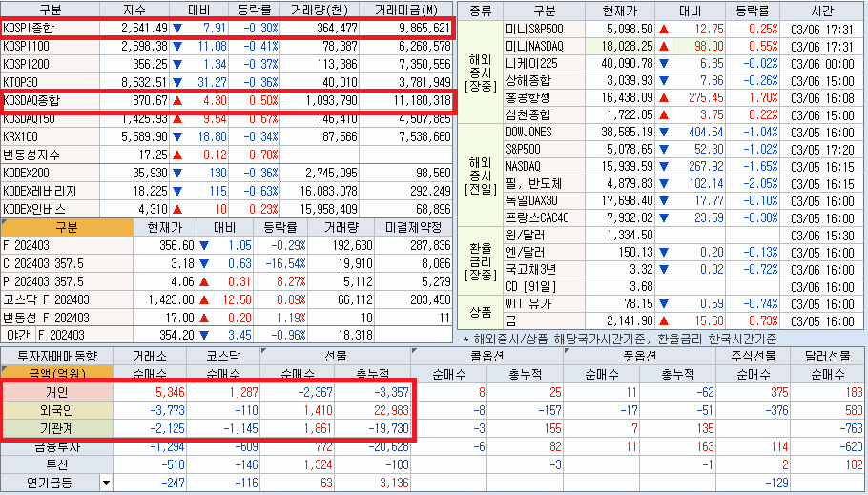Select the volume cell 1,093,790
The image size is (868, 495).
point(331,101)
